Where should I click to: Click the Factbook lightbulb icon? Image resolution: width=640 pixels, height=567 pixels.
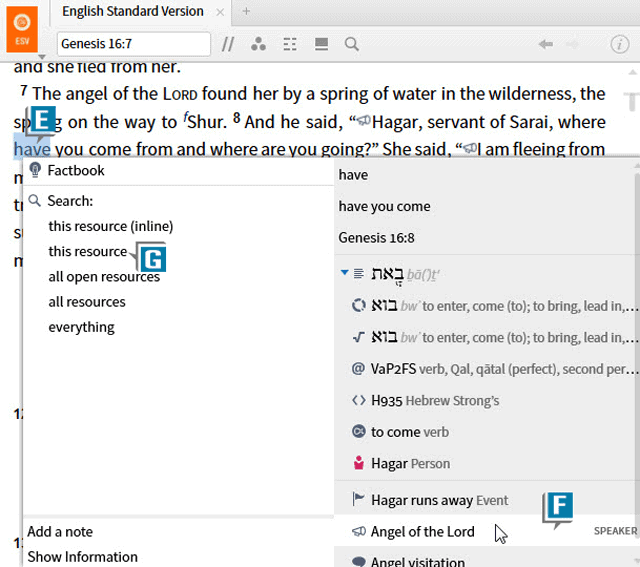coord(35,170)
